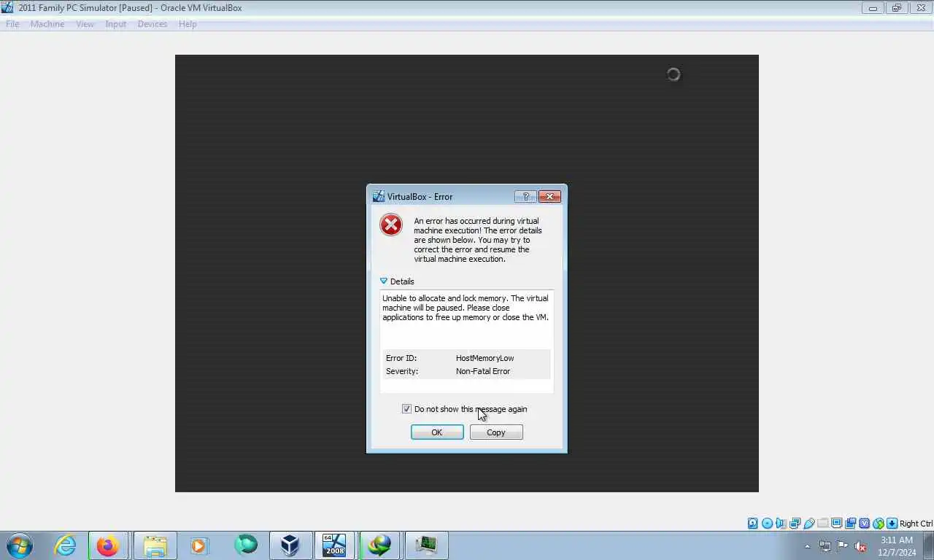Open the View menu

pyautogui.click(x=85, y=24)
